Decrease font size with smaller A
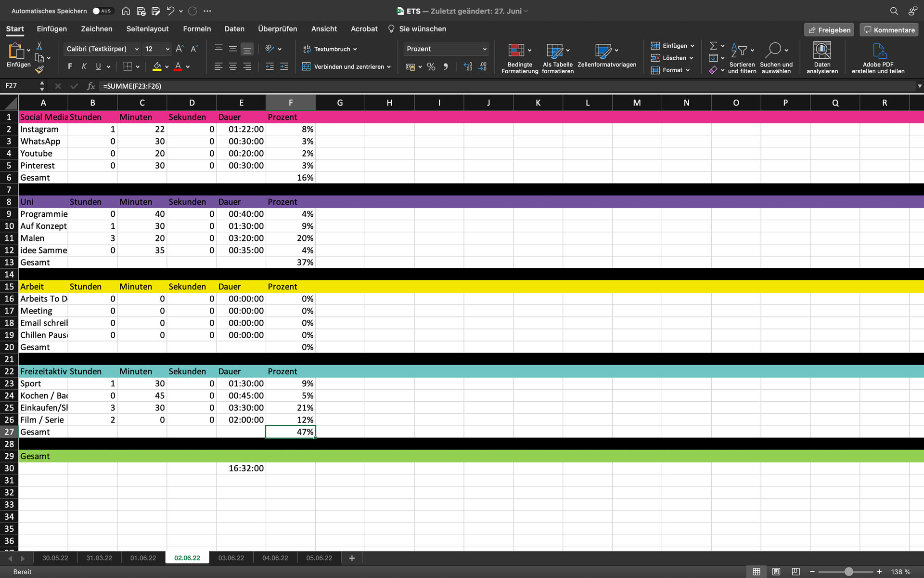Viewport: 924px width, 578px height. pos(194,49)
